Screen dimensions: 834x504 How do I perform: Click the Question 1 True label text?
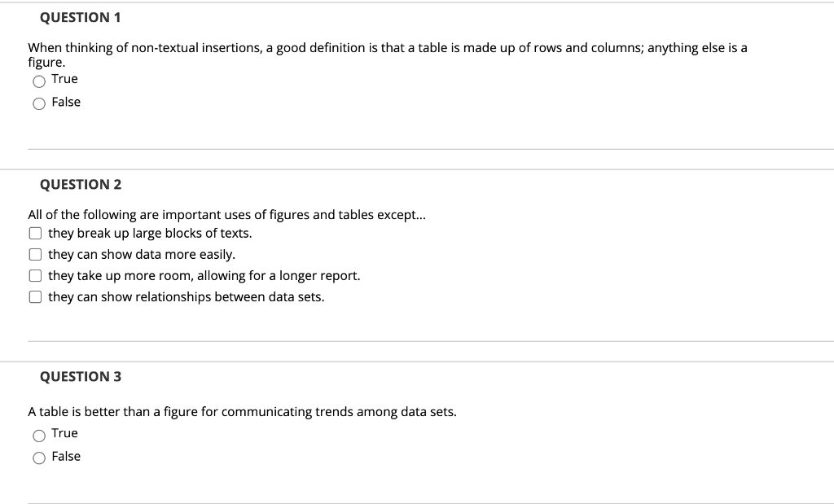pyautogui.click(x=65, y=79)
